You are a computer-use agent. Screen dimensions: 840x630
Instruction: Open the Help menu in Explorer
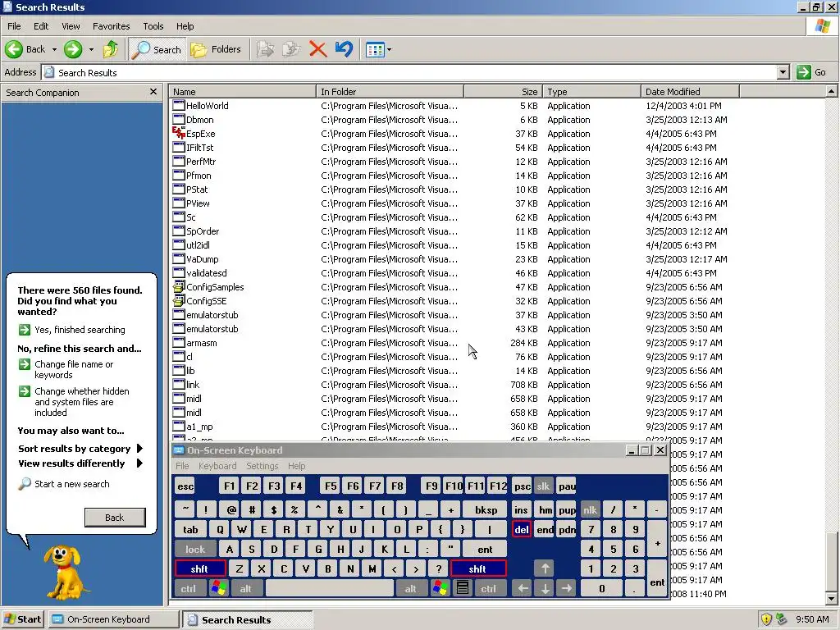(185, 26)
